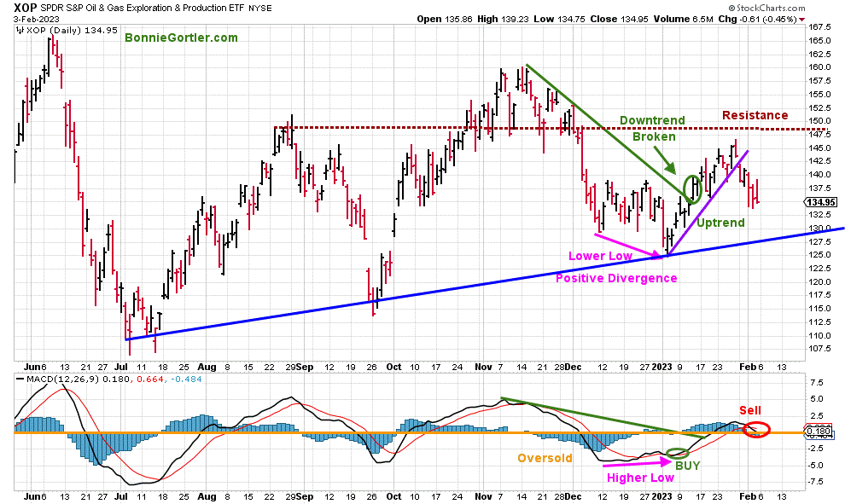Click the SPDR S&P Oil & Gas ETF name
The width and height of the screenshot is (845, 504).
point(143,8)
